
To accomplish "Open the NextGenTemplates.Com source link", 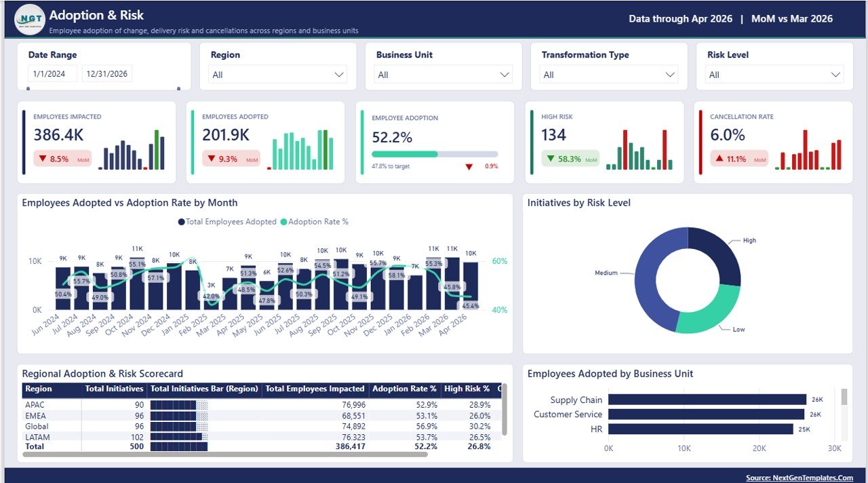I will click(800, 478).
